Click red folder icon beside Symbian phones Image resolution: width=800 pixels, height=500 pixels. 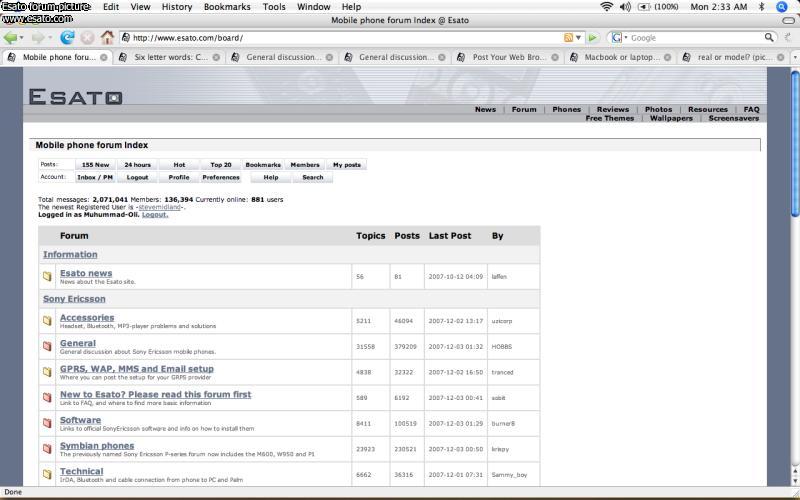[47, 448]
